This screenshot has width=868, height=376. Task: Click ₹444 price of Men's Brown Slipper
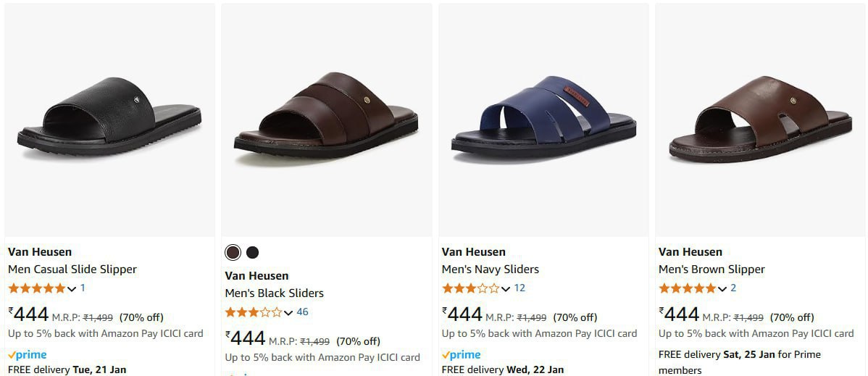pos(680,314)
